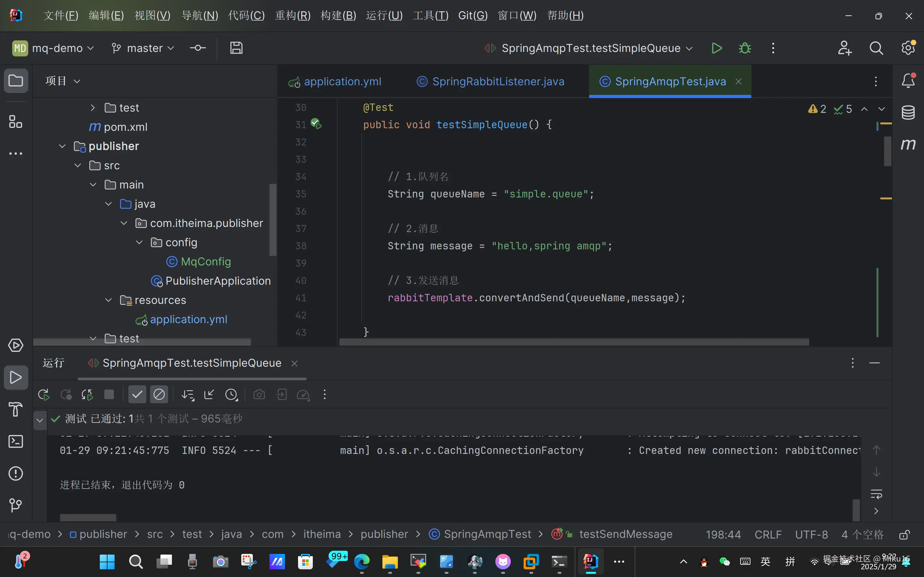Toggle the Show Ignored tests button
924x577 pixels.
point(159,395)
